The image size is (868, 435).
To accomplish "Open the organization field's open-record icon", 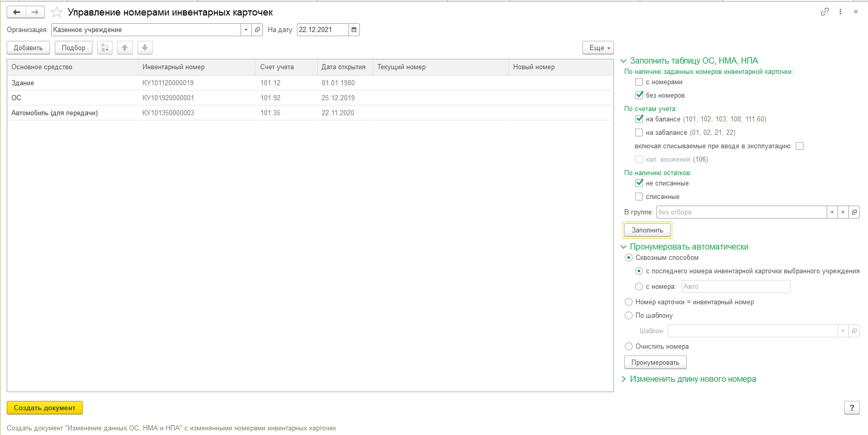I will tap(257, 30).
